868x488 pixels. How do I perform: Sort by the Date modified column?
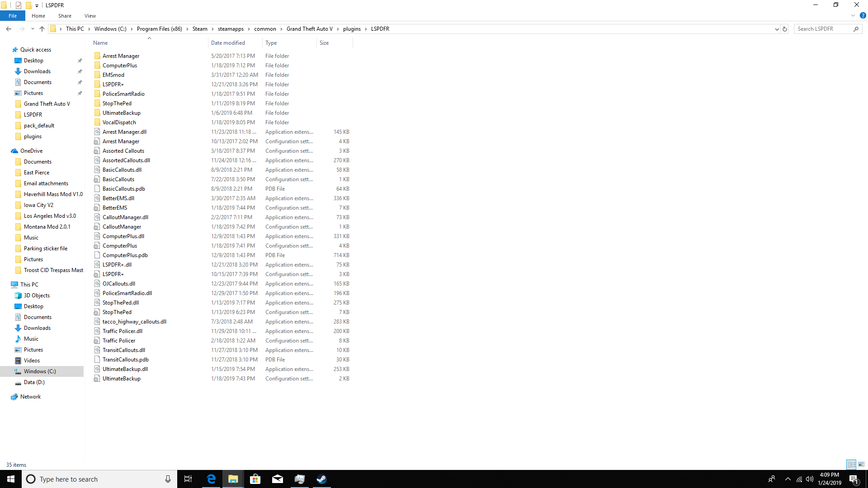click(228, 43)
